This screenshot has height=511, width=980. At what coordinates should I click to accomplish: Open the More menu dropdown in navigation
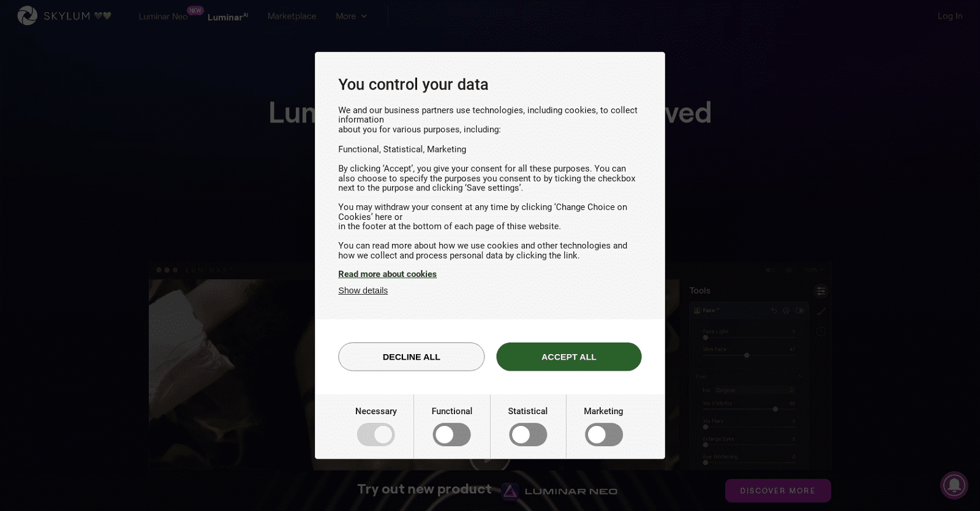coord(350,16)
